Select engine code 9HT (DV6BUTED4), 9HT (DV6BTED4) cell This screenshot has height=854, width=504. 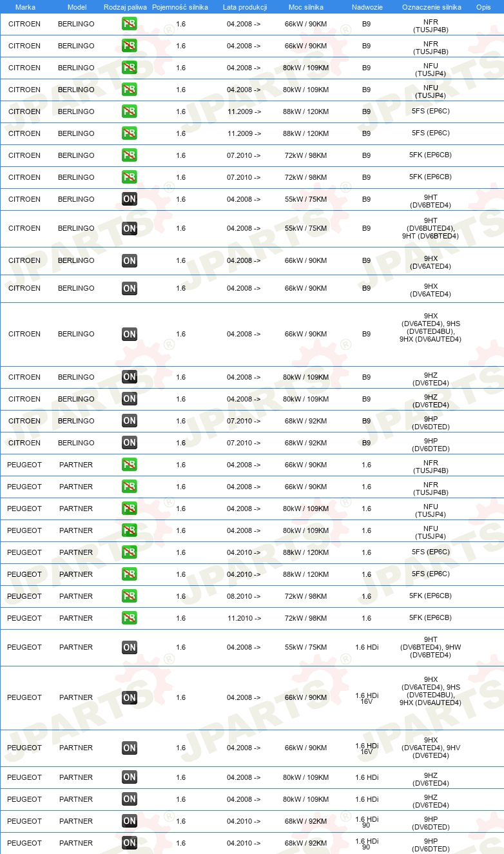coord(431,228)
